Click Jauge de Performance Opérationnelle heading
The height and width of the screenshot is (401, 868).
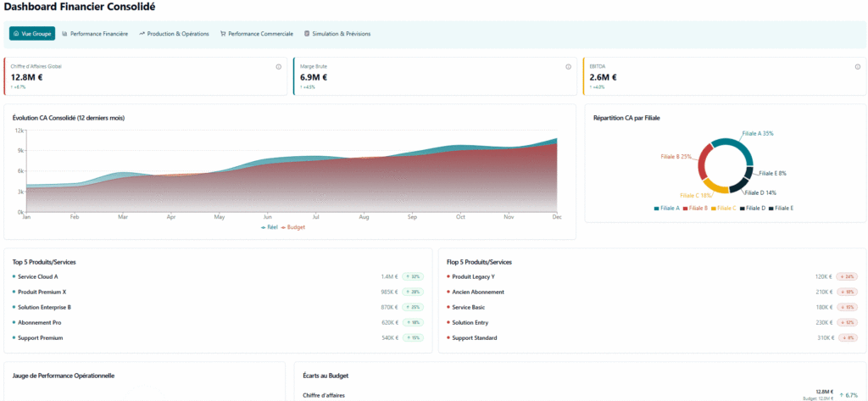(63, 376)
